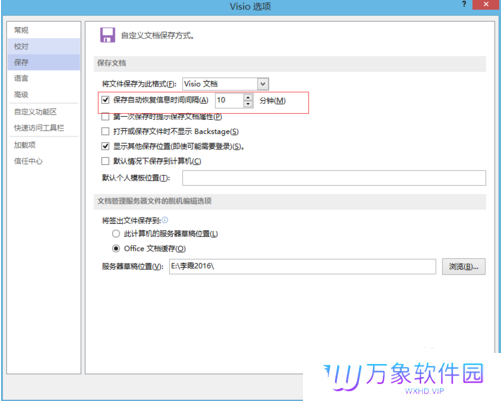The image size is (503, 403).
Task: Enable prompt for document properties on first save
Action: pyautogui.click(x=105, y=117)
